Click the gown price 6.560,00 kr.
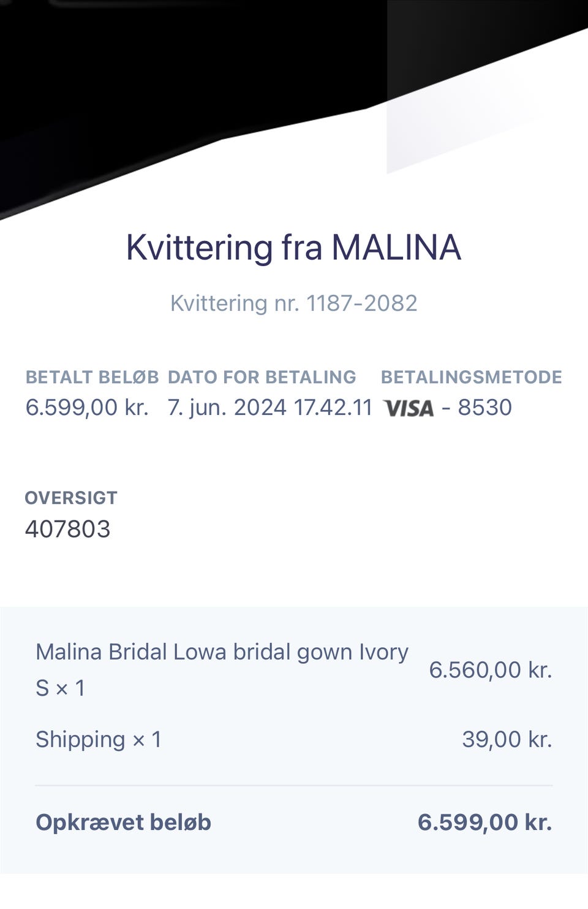This screenshot has width=588, height=909. (x=490, y=670)
